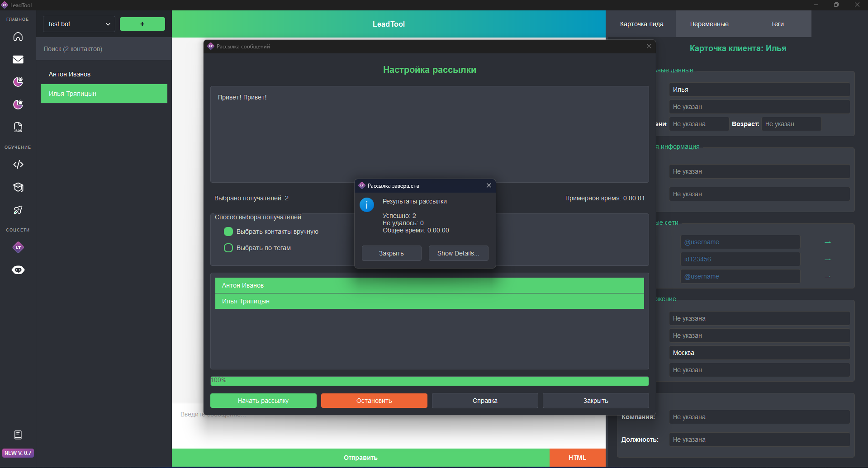Switch to Переменные tab
This screenshot has width=868, height=468.
pos(709,24)
